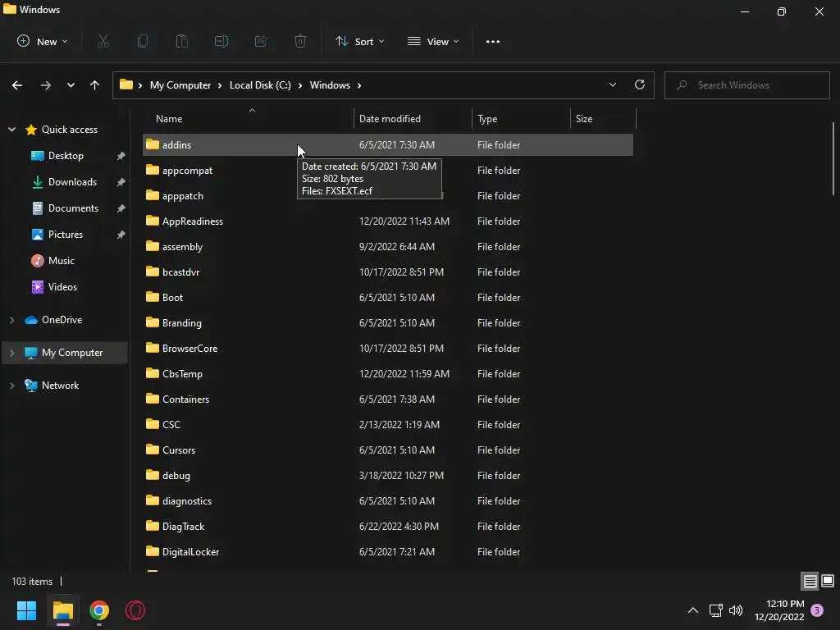
Task: Click Windows in the breadcrumb path
Action: (x=330, y=85)
